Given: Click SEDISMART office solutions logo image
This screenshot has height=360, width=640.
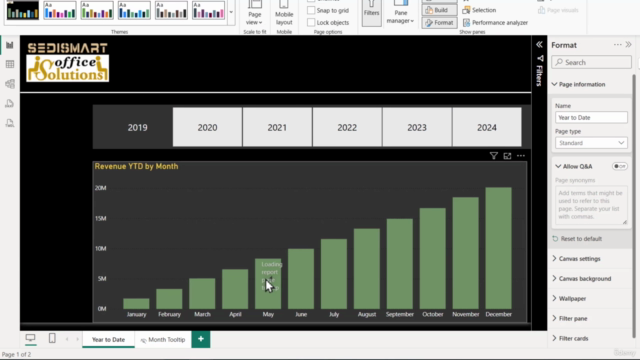Looking at the screenshot, I should tap(68, 62).
